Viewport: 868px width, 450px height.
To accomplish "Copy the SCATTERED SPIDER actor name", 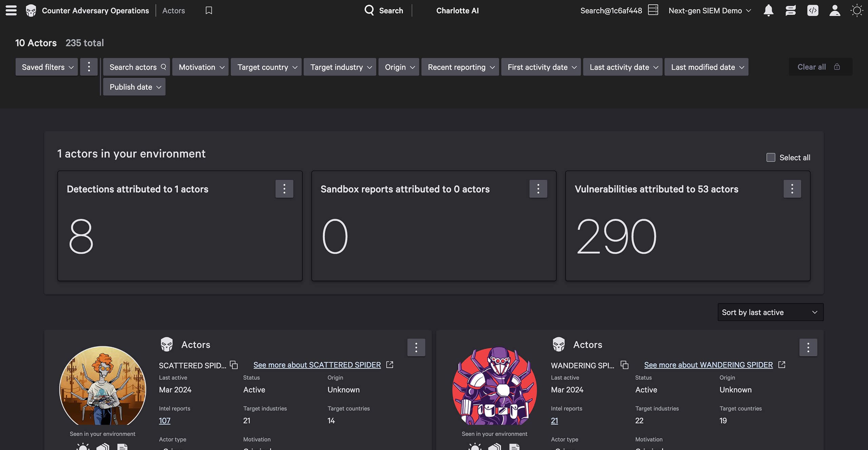I will (x=234, y=365).
